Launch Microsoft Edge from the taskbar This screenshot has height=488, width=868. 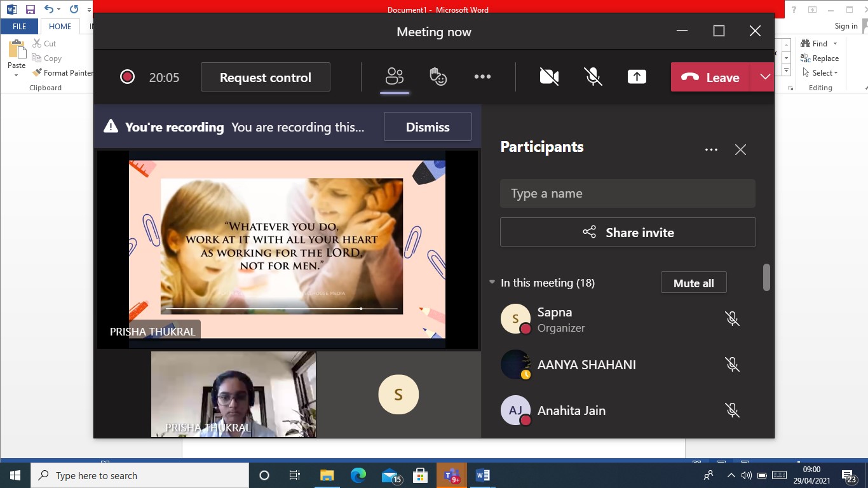[x=358, y=475]
